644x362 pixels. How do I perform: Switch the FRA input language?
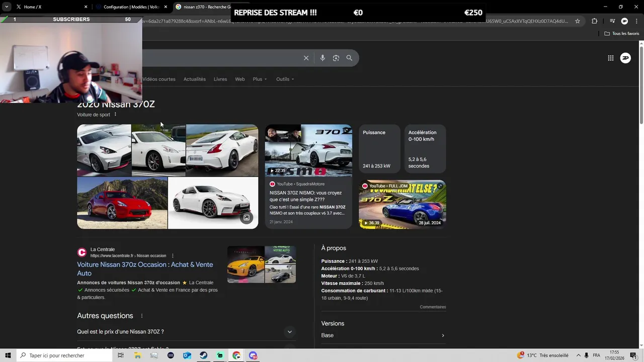coord(597,355)
